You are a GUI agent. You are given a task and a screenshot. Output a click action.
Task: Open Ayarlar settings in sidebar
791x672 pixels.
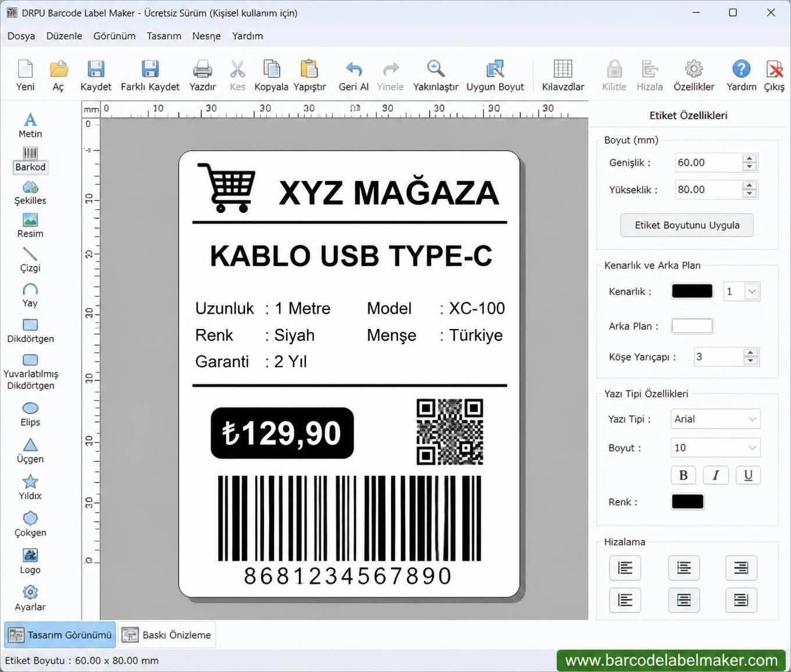click(30, 599)
